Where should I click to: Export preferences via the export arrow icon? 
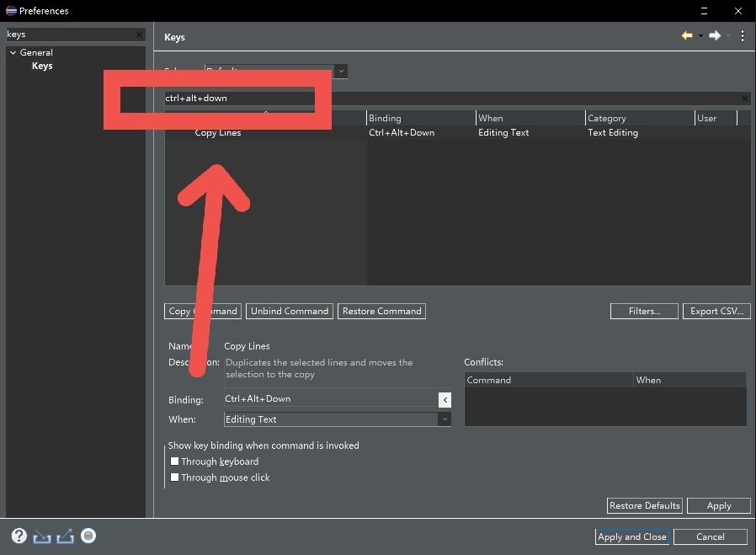click(x=63, y=536)
